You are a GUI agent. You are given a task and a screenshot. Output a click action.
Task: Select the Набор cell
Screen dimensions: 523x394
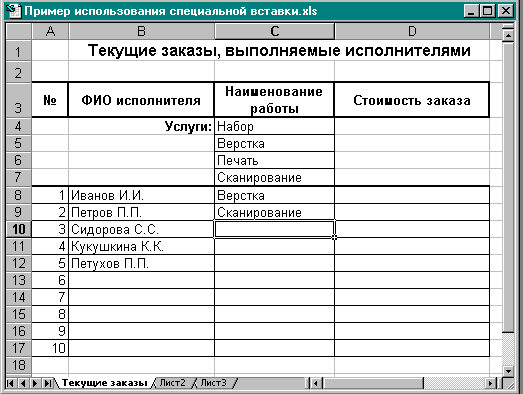274,126
